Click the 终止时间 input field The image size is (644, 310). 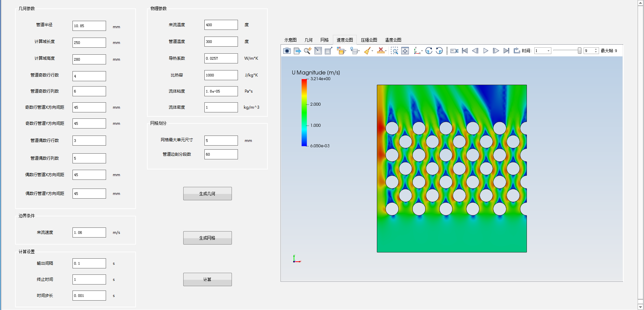coord(89,279)
